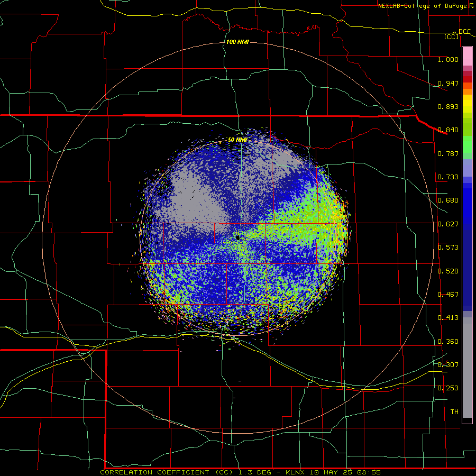Pick the pink color band near 1.000
The width and height of the screenshot is (476, 476).
(467, 56)
